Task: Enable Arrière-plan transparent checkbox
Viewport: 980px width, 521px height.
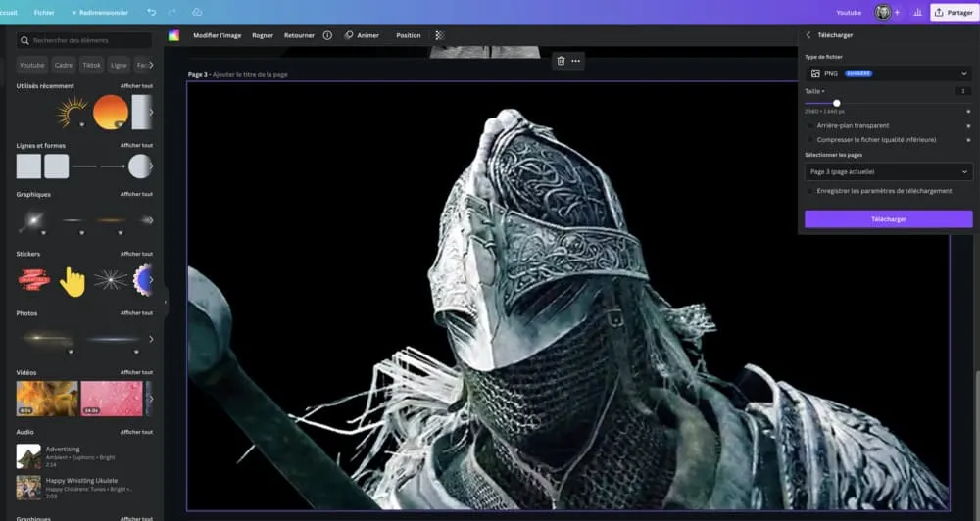Action: point(810,125)
